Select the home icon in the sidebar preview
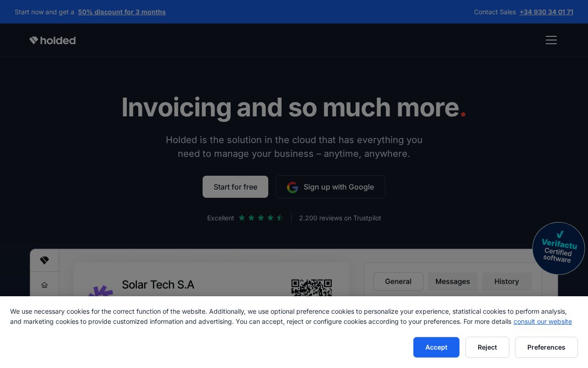Viewport: 588px width, 368px height. [x=45, y=285]
